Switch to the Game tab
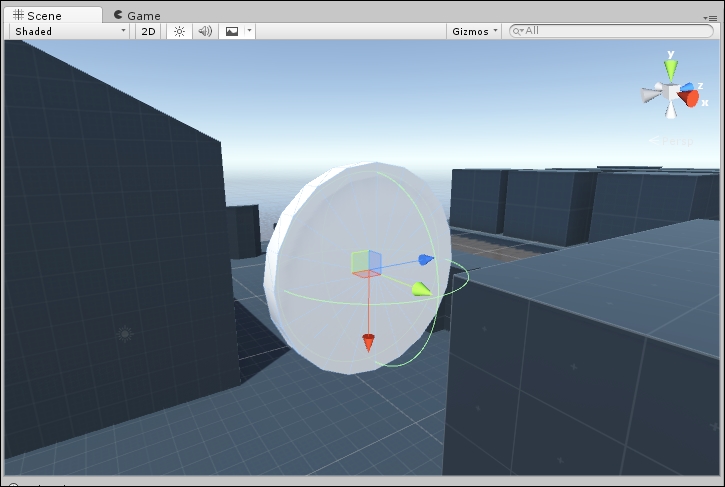This screenshot has width=725, height=487. coord(137,16)
